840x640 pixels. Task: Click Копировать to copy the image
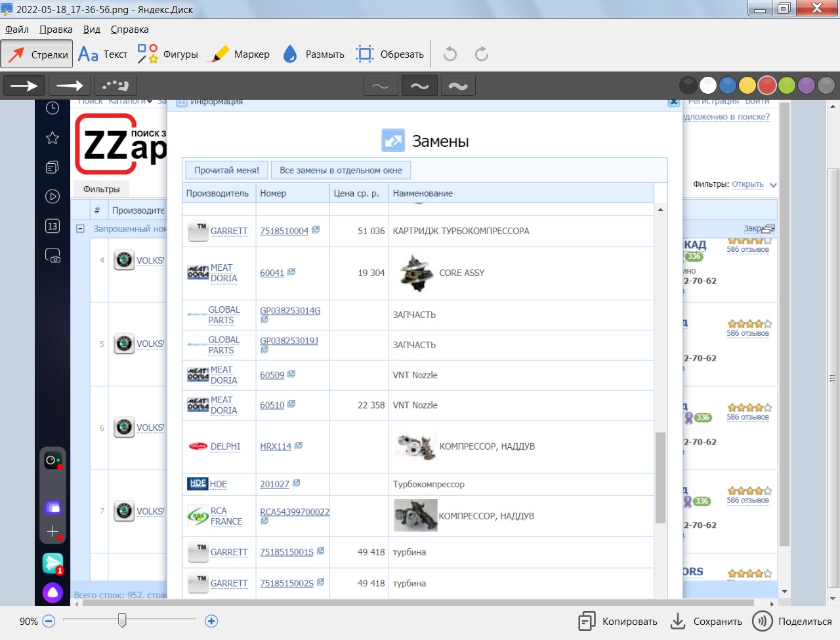[x=618, y=621]
